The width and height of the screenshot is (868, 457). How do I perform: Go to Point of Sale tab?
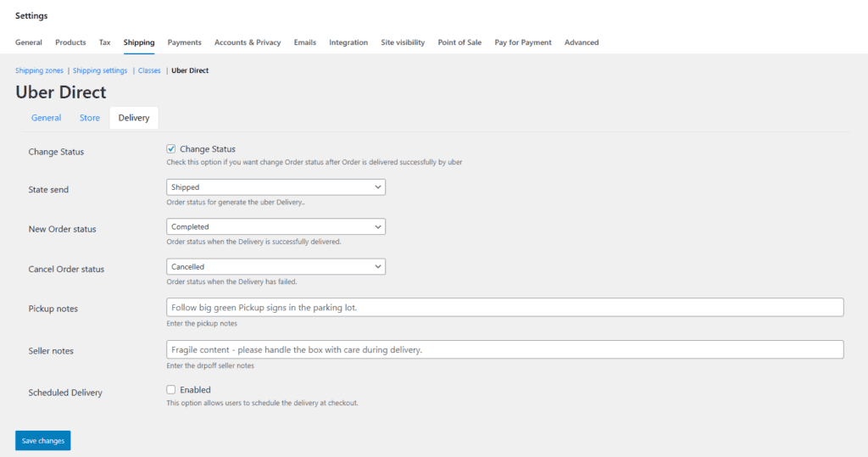(459, 42)
